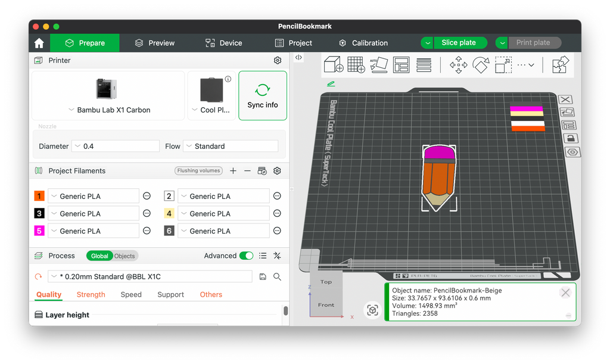610x364 pixels.
Task: Click orange filament 1 color swatch
Action: point(39,196)
